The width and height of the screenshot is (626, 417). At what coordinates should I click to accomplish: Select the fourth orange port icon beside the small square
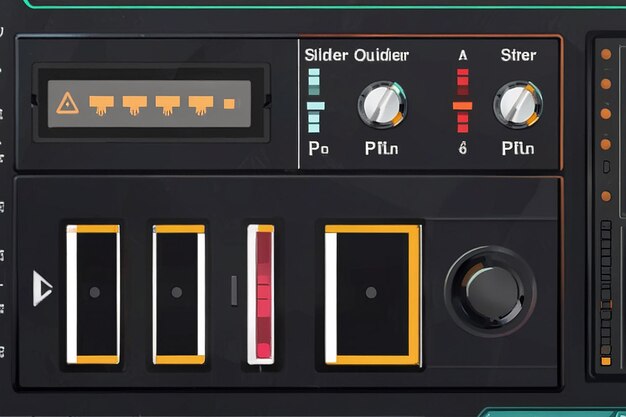click(201, 105)
